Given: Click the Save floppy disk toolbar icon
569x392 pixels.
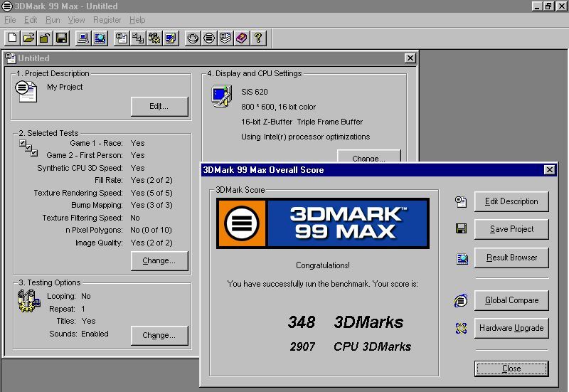Looking at the screenshot, I should [x=61, y=38].
